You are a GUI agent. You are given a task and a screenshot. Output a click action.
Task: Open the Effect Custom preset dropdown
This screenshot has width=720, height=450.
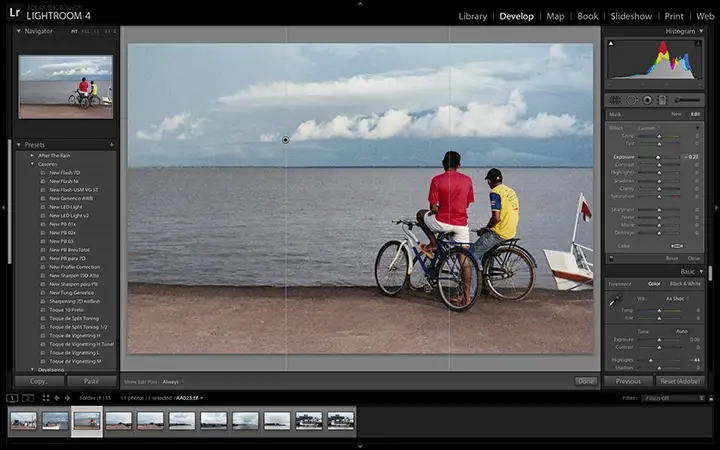click(x=649, y=128)
